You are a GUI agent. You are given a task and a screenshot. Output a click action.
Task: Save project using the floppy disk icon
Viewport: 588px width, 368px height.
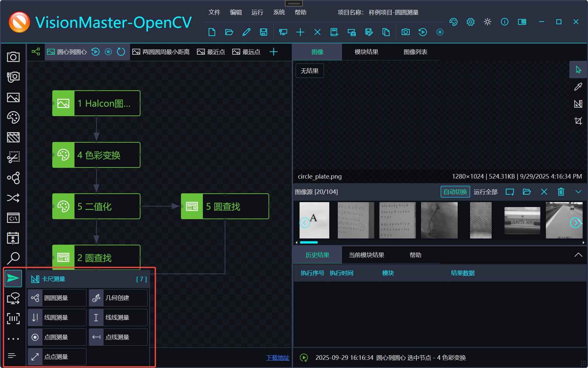263,32
